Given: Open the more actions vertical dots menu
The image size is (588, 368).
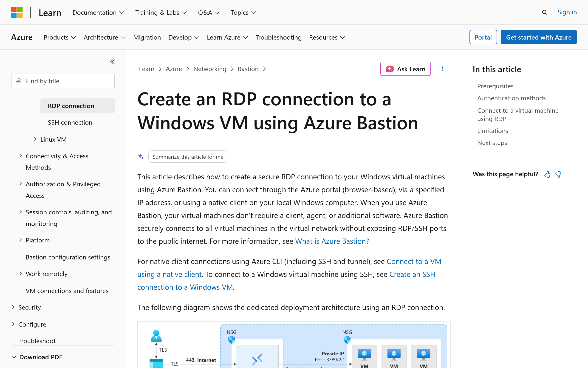Looking at the screenshot, I should coord(442,69).
